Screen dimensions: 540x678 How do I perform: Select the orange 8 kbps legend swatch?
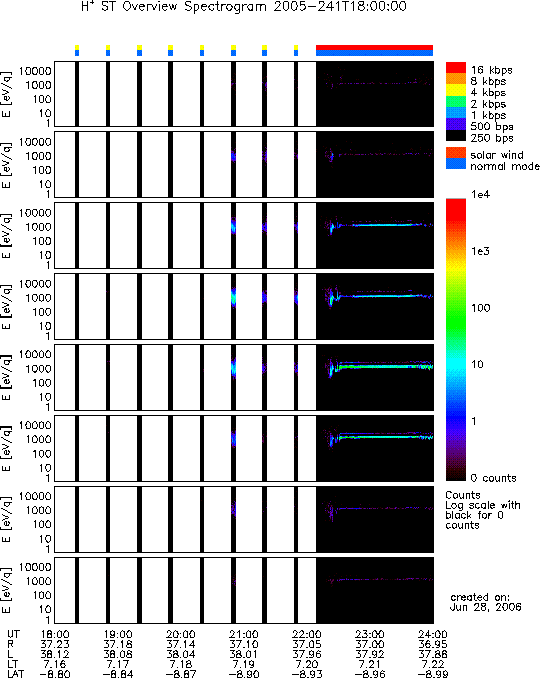456,79
